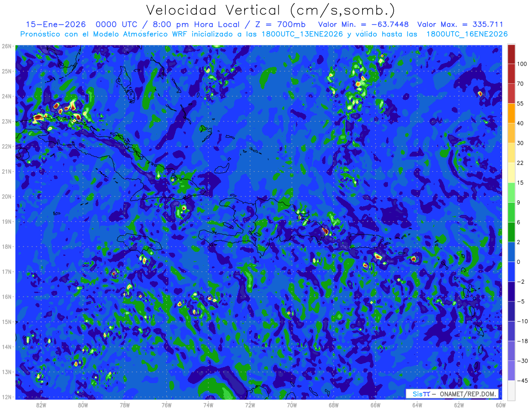Click the latitude label '22N'
The image size is (532, 411).
pos(7,146)
